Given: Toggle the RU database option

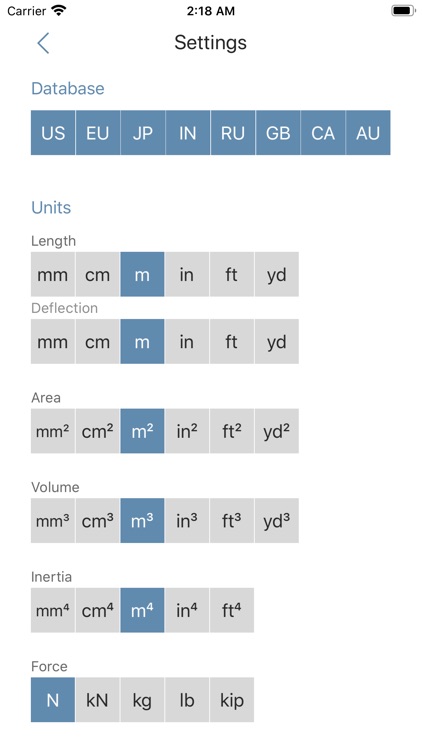Looking at the screenshot, I should click(233, 132).
